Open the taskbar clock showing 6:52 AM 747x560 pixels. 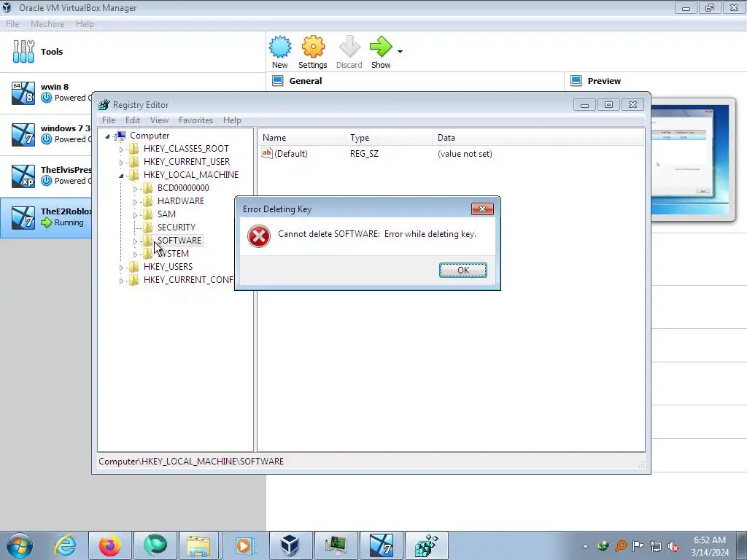[710, 546]
